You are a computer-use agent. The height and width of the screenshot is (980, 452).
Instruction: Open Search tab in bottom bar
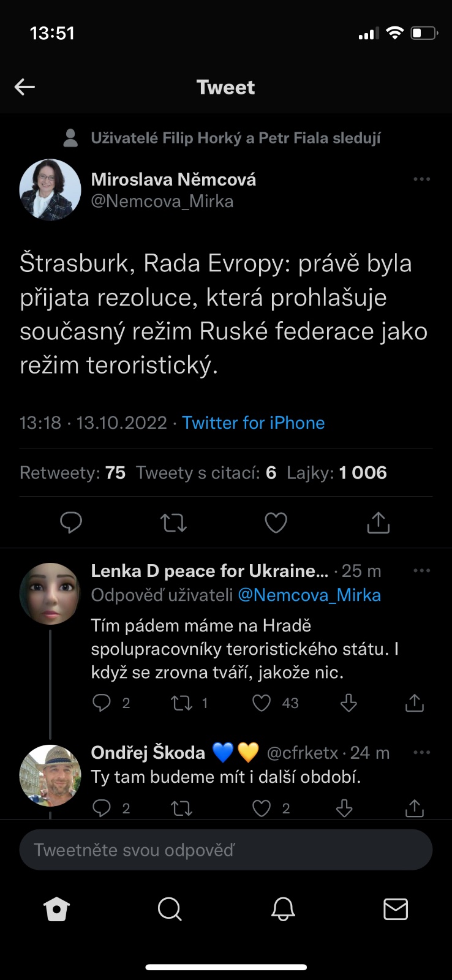tap(170, 910)
